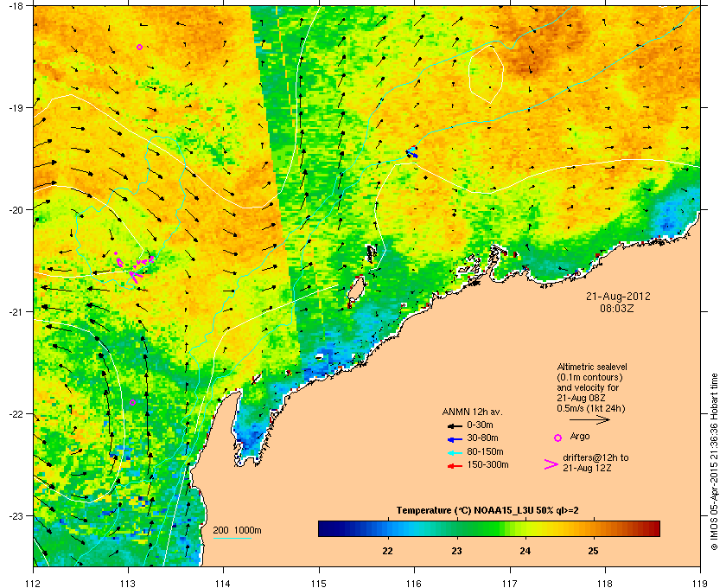The height and width of the screenshot is (588, 726).
Task: Click the latitude axis label -23
Action: (16, 515)
